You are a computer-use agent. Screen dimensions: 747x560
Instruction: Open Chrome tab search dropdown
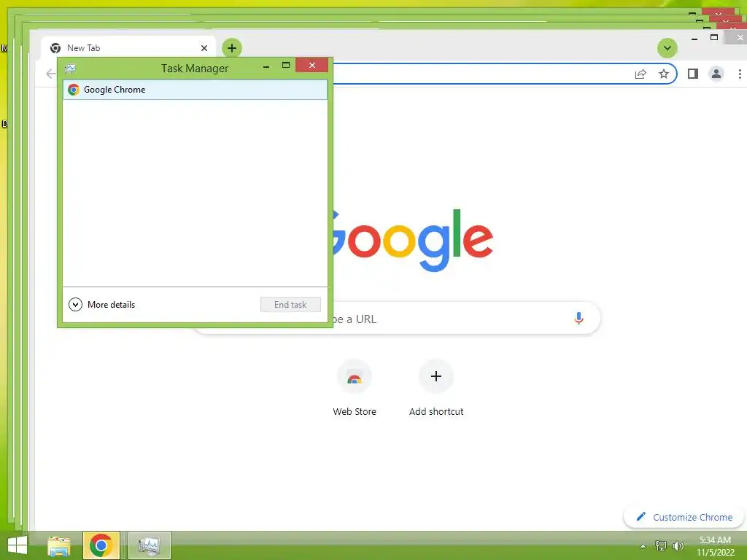coord(667,48)
